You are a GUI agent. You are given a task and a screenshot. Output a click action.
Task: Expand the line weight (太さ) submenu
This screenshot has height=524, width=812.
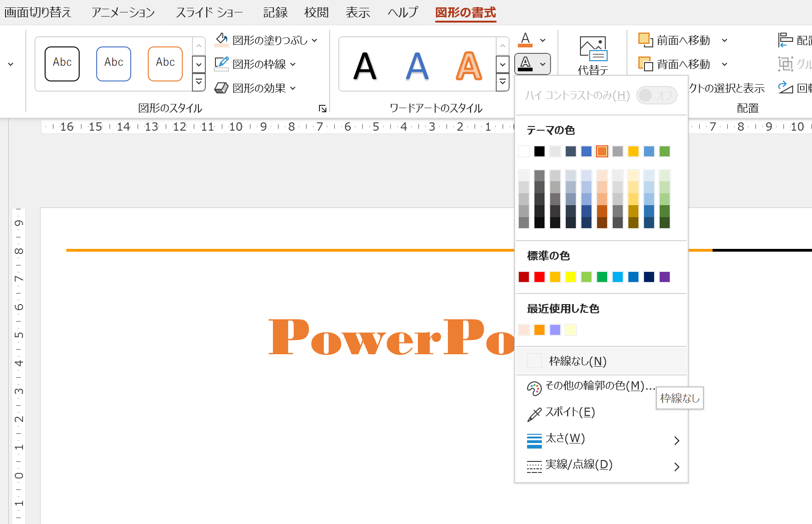point(676,440)
